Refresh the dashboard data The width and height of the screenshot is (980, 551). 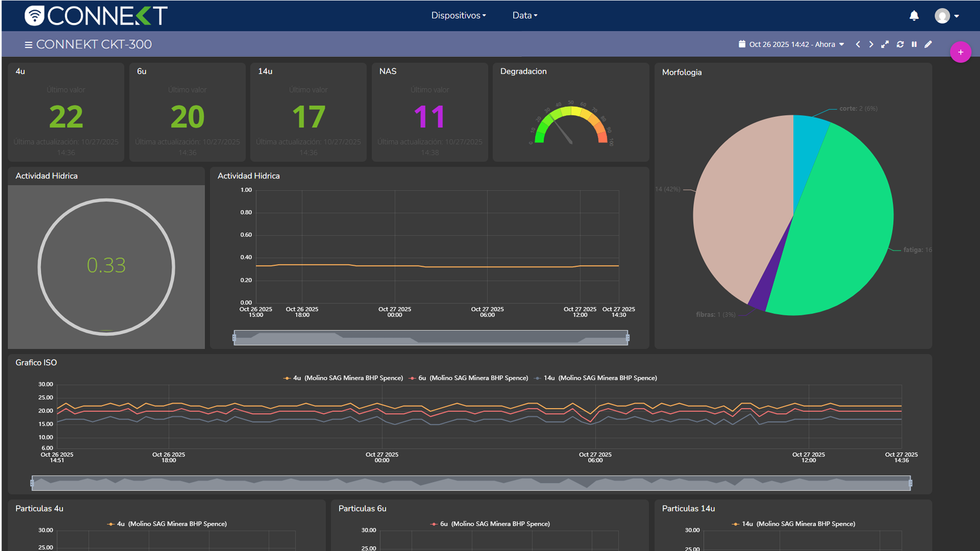coord(900,44)
